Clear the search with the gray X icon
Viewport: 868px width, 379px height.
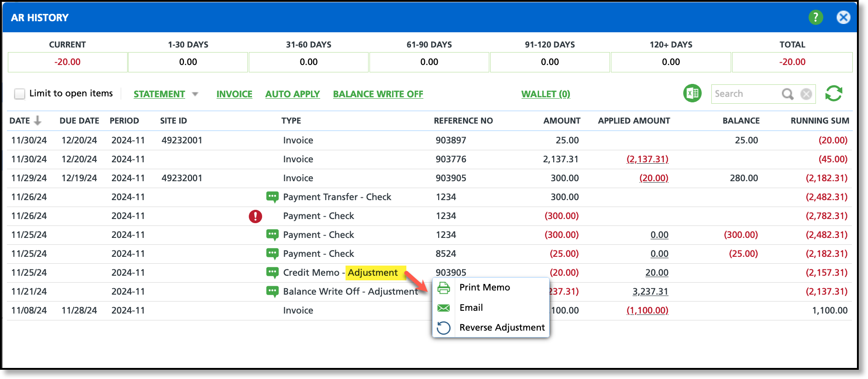coord(806,94)
